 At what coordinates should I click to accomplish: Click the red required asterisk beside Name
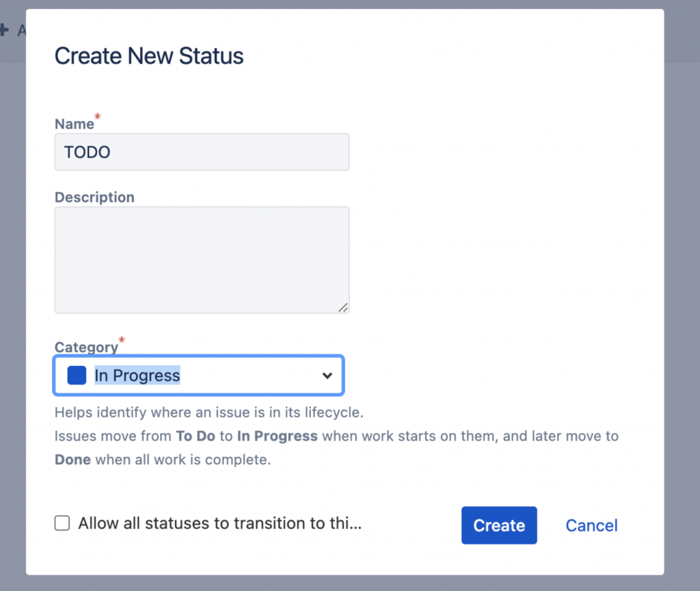tap(97, 118)
